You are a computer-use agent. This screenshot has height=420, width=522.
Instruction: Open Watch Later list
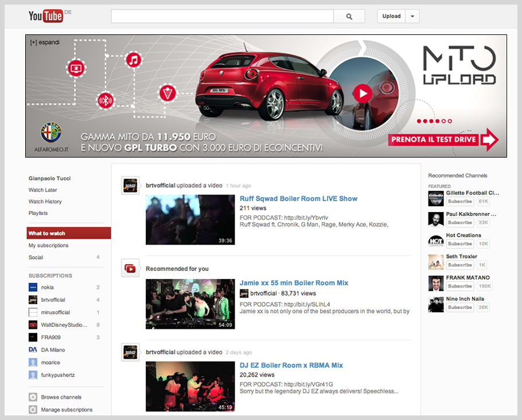(42, 190)
